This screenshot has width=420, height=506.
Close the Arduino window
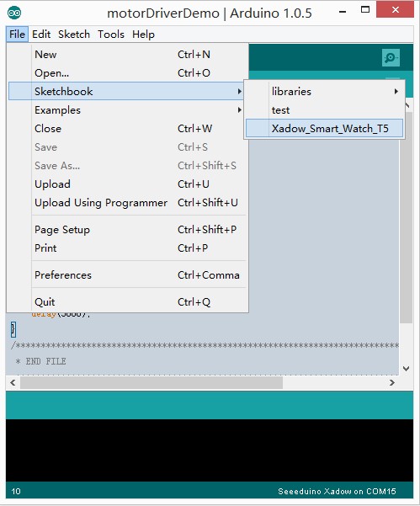pos(395,10)
